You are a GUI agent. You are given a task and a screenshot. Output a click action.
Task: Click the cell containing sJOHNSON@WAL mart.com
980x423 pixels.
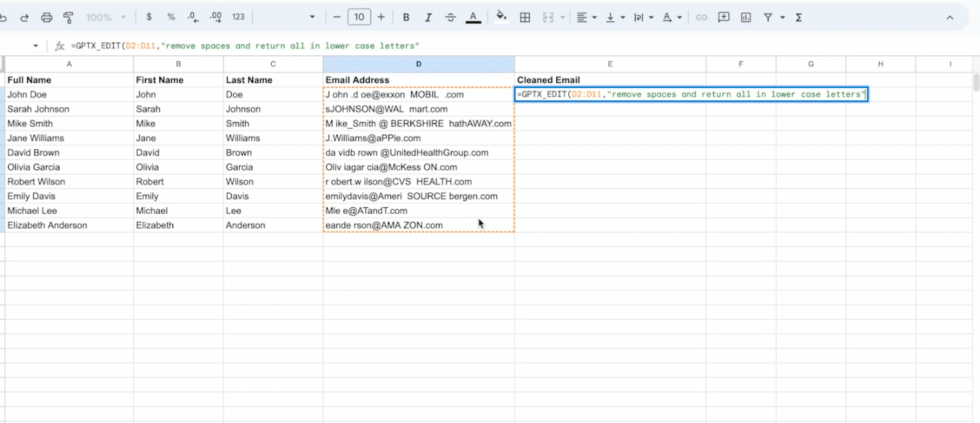point(418,109)
